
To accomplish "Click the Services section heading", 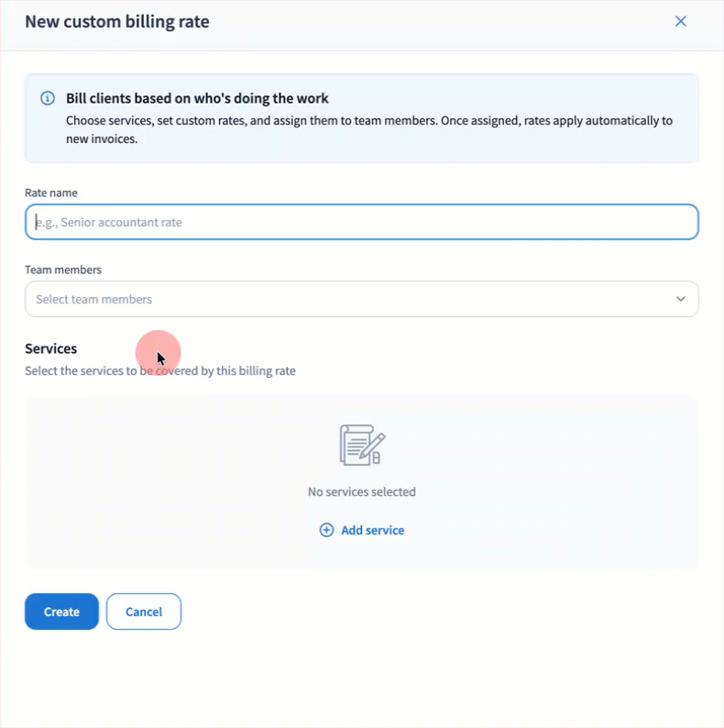I will pos(51,348).
